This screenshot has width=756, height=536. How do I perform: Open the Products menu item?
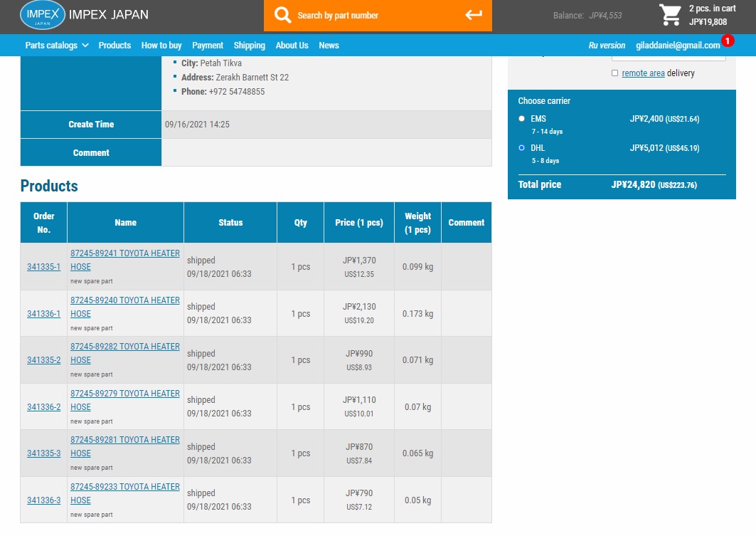pyautogui.click(x=115, y=46)
